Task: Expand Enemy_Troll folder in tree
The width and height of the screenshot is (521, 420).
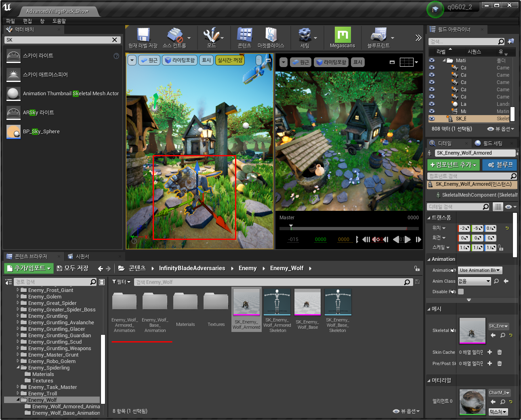Action: (x=18, y=394)
